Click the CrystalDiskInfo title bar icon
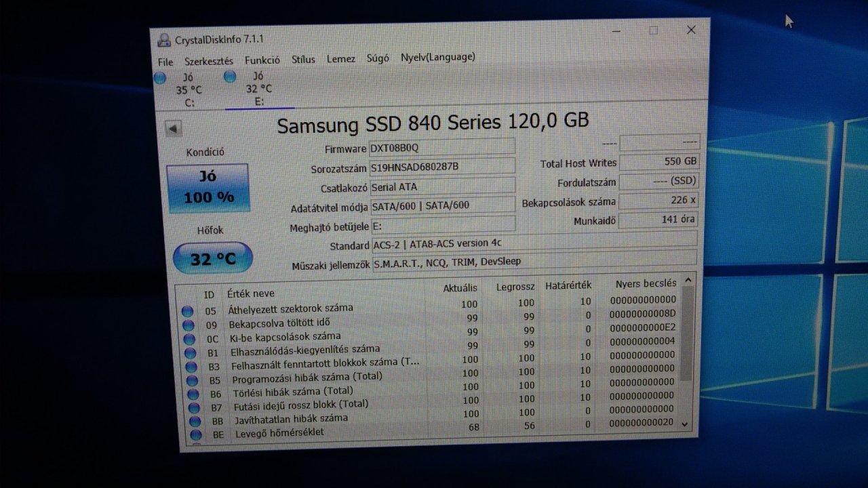868x488 pixels. [164, 40]
